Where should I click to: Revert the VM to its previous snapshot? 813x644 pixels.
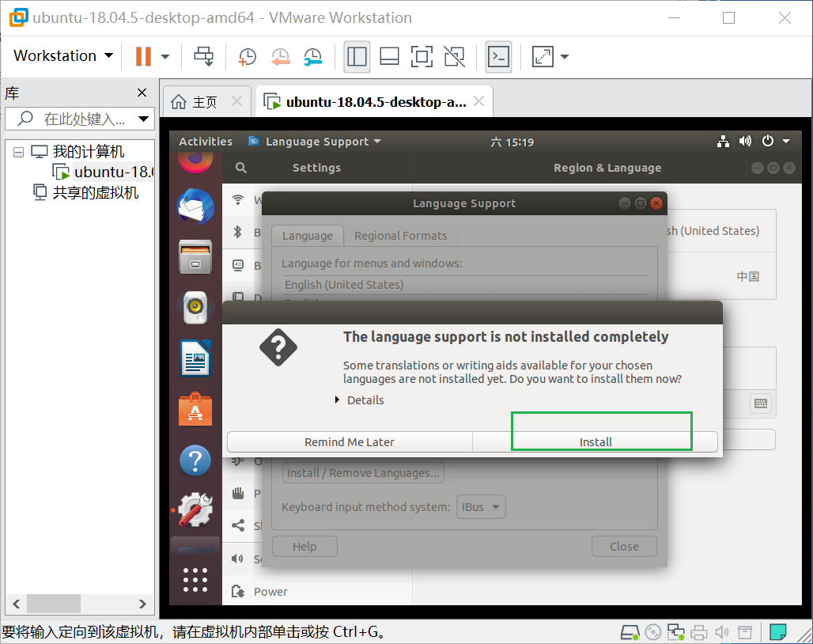(280, 56)
